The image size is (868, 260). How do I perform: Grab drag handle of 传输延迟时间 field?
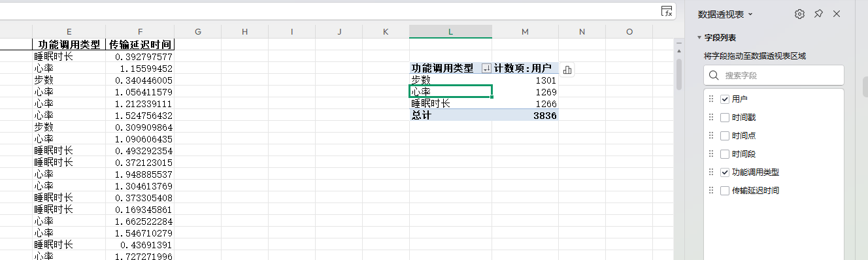[711, 191]
